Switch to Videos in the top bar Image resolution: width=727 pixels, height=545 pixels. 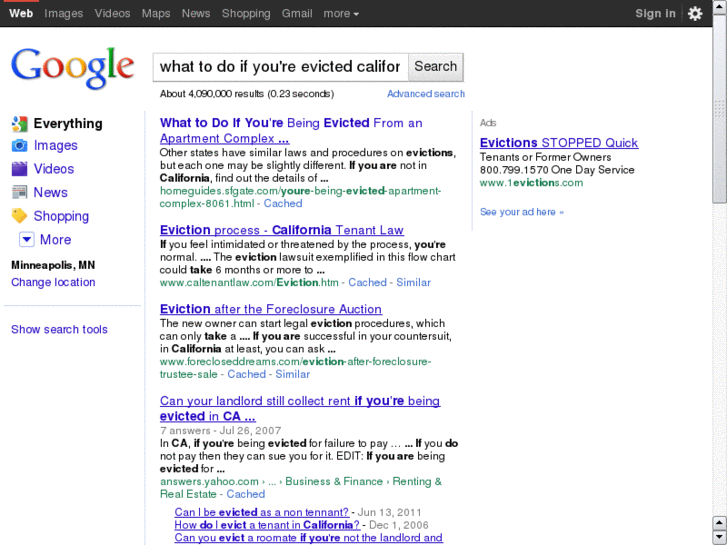(112, 13)
